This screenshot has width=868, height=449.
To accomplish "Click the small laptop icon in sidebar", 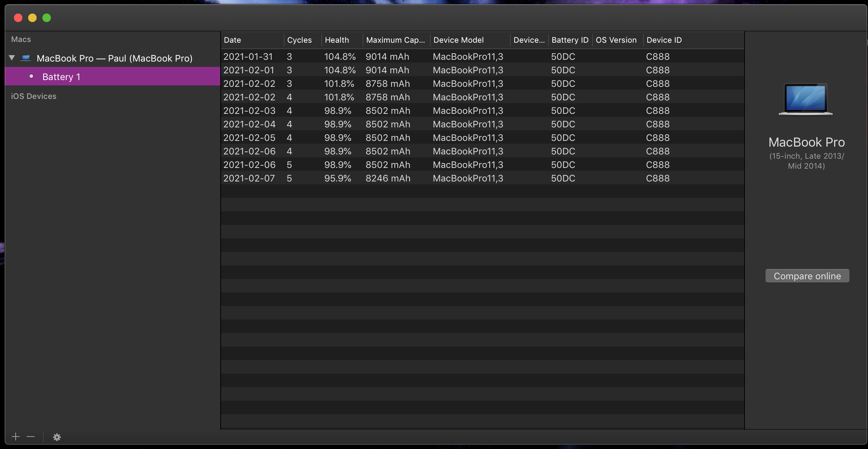I will (x=26, y=58).
